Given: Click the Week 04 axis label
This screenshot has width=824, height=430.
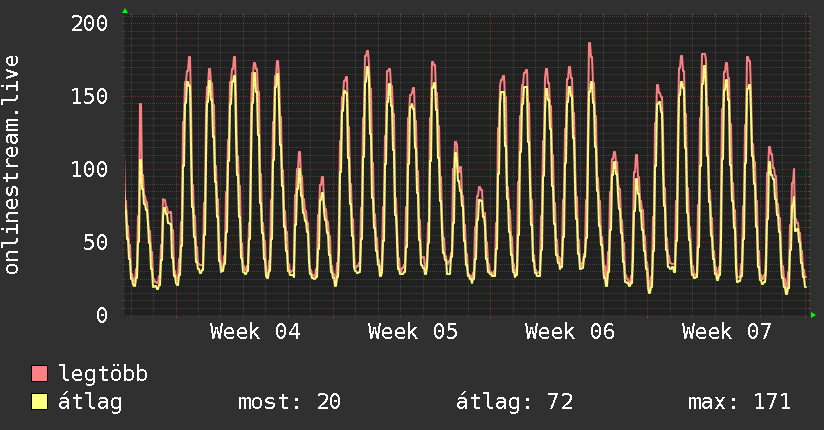Looking at the screenshot, I should (x=255, y=332).
